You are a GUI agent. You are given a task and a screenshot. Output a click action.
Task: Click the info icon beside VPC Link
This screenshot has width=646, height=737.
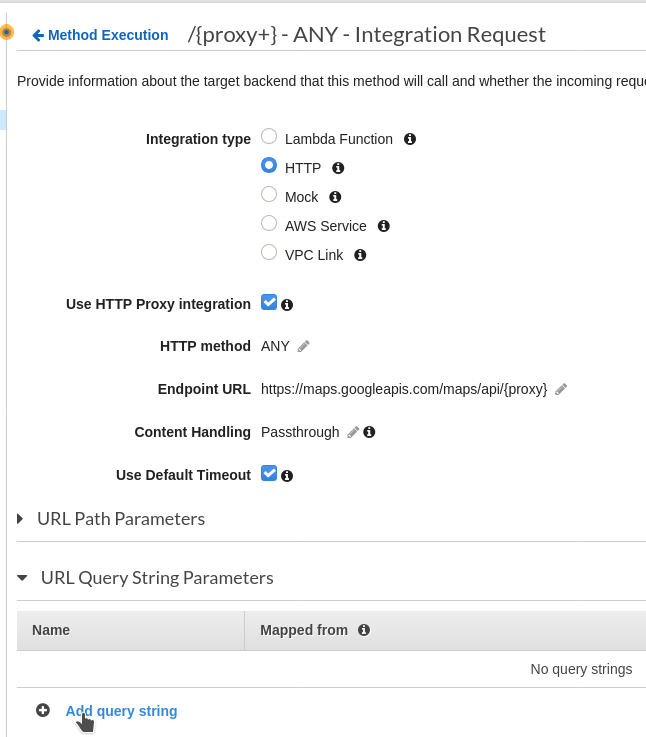[360, 255]
